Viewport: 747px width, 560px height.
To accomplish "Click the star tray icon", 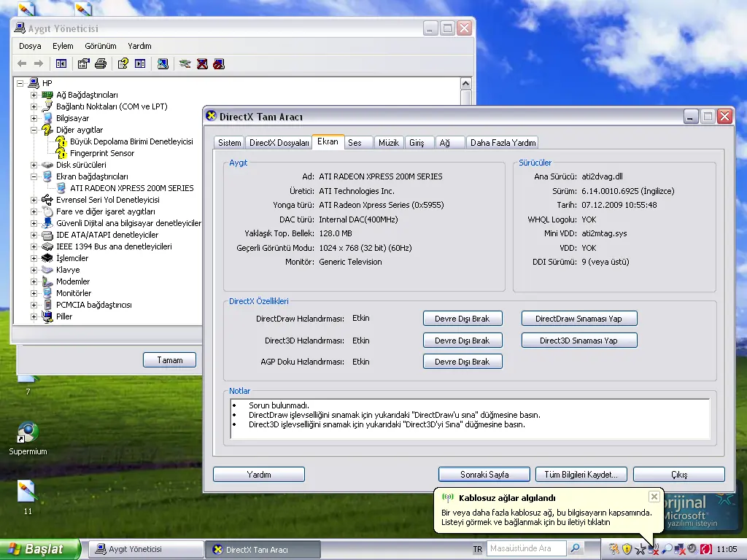I will pyautogui.click(x=640, y=549).
